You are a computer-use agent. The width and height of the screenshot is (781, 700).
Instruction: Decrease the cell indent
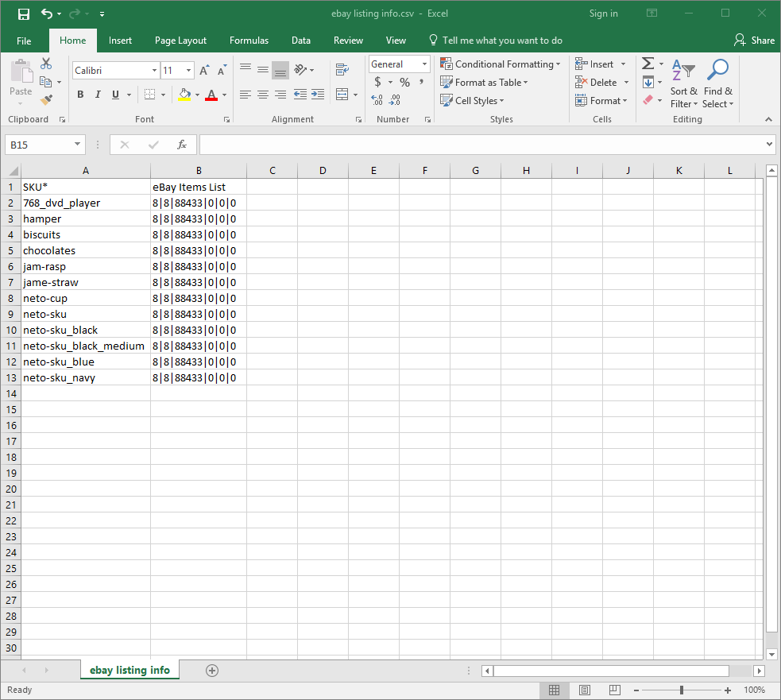[x=300, y=95]
